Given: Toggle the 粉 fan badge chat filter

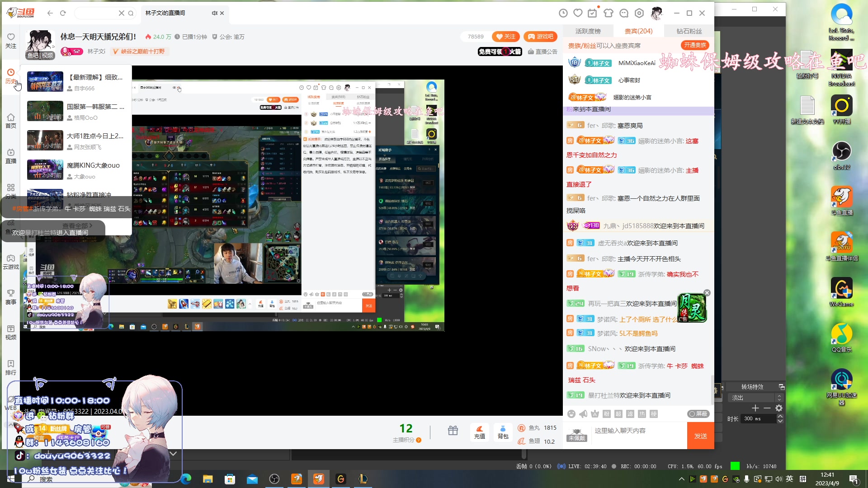Looking at the screenshot, I should (606, 413).
